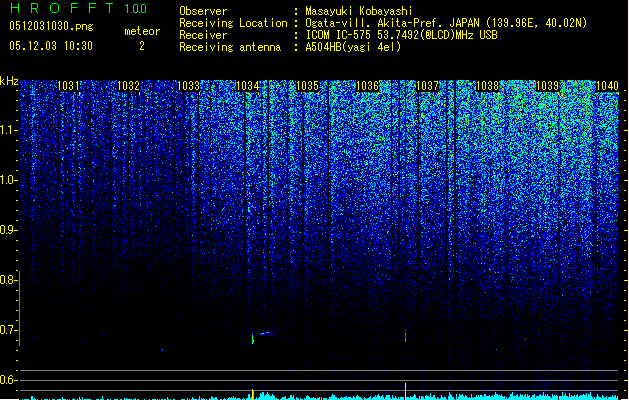Click the 1039 time marker
Image resolution: width=629 pixels, height=400 pixels.
(x=547, y=85)
